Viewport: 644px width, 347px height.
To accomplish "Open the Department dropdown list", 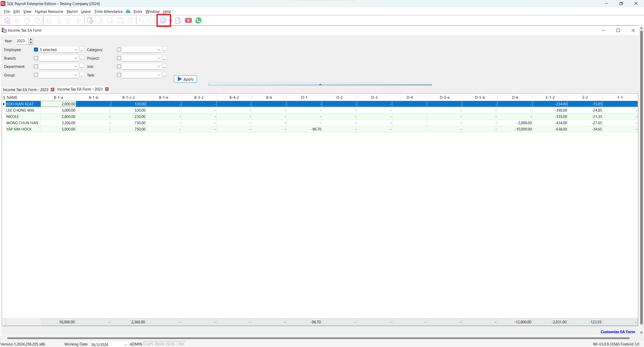I will point(75,66).
